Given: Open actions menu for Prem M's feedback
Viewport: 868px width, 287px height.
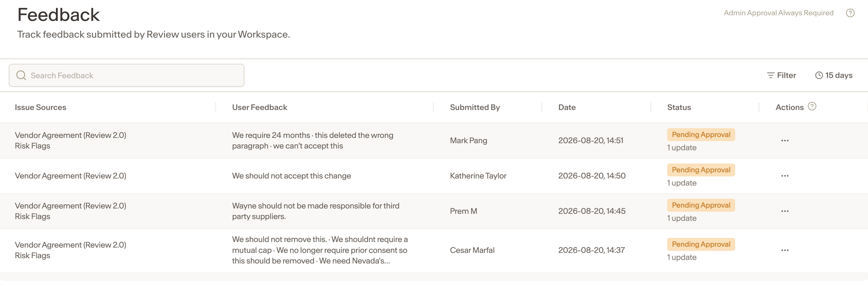Looking at the screenshot, I should click(785, 211).
